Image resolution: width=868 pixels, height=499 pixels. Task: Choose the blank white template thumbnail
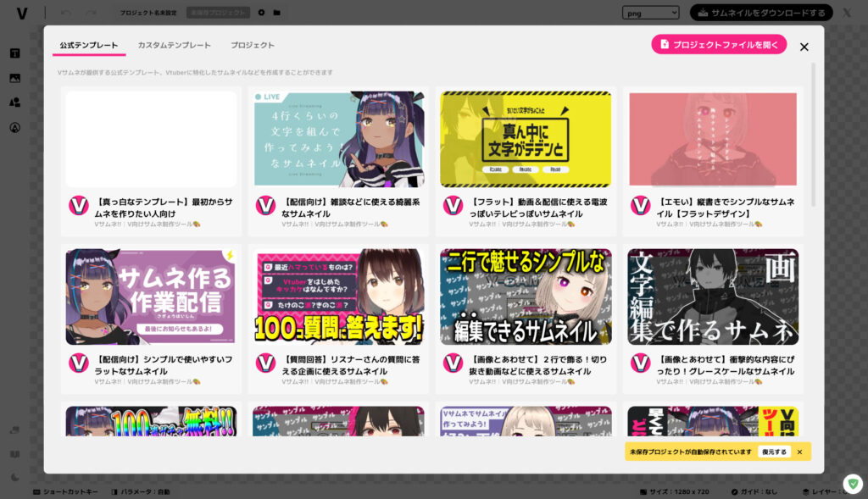[151, 139]
